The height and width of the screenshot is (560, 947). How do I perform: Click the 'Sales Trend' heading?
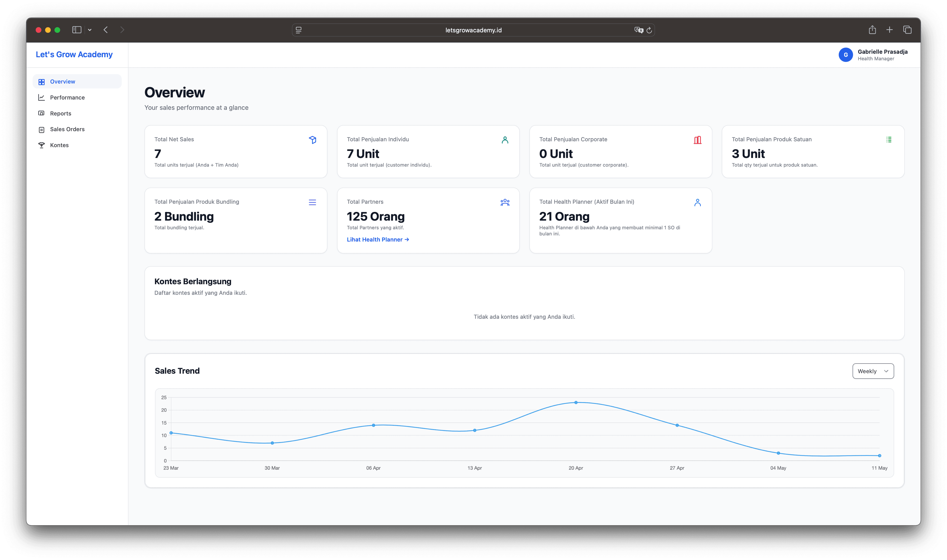[177, 371]
